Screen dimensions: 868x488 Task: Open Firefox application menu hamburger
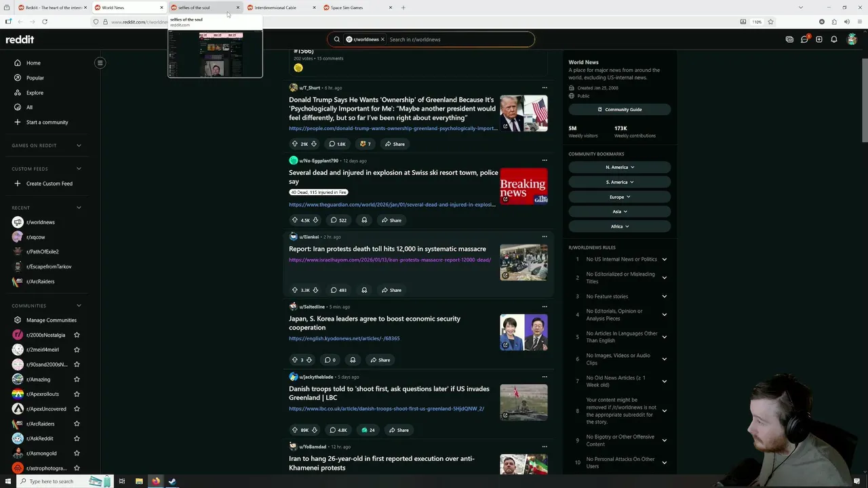(859, 22)
